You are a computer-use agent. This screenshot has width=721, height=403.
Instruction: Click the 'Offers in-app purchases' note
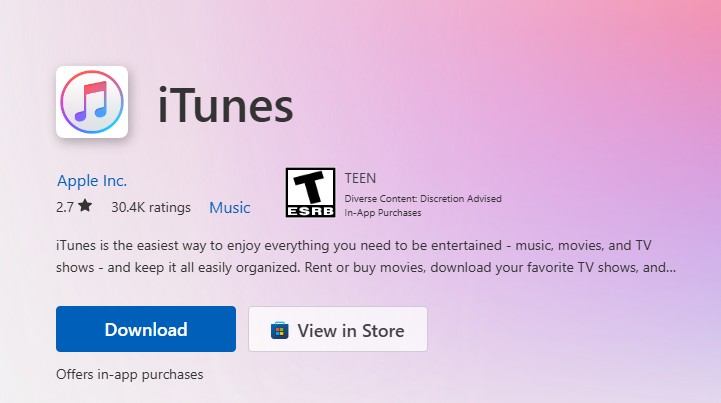pos(130,374)
